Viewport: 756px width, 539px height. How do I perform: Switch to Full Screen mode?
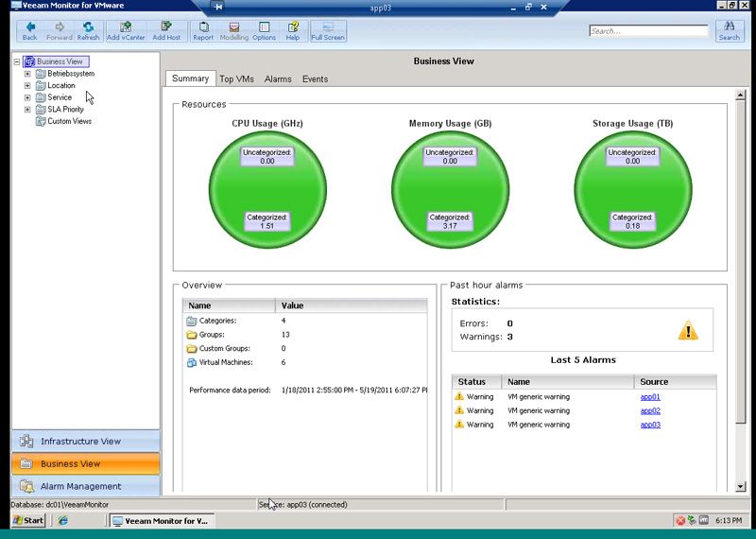click(328, 31)
